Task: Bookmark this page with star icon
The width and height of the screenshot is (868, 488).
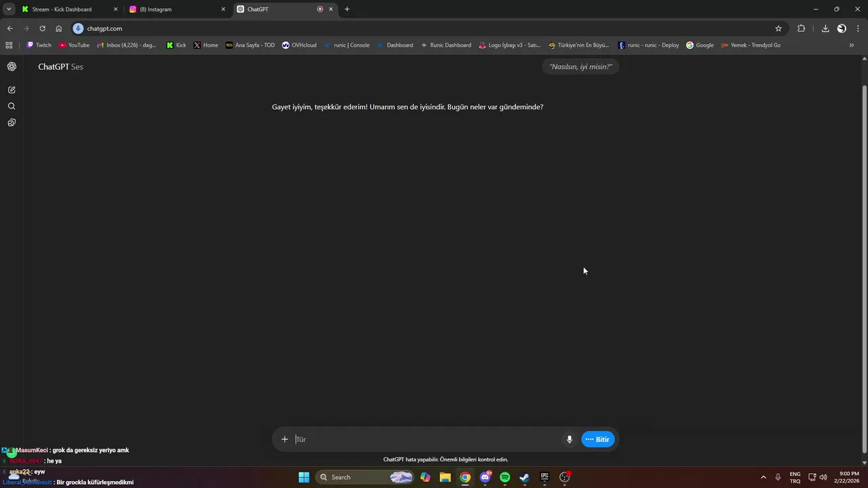Action: (778, 28)
